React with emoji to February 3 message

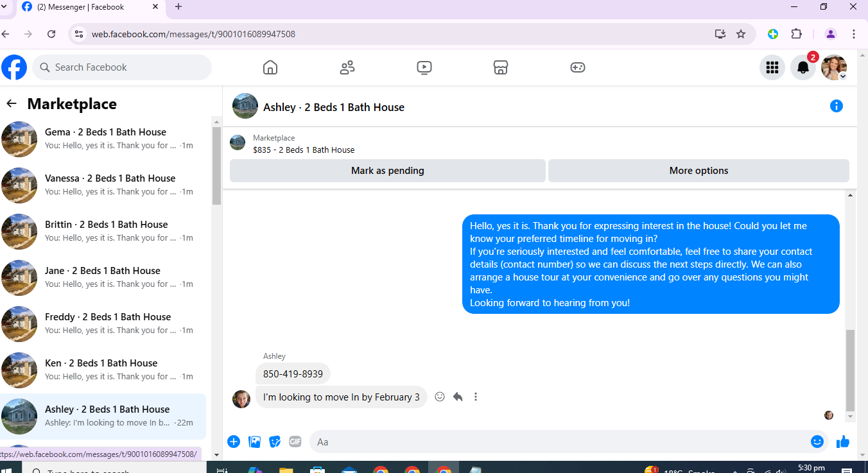point(440,397)
